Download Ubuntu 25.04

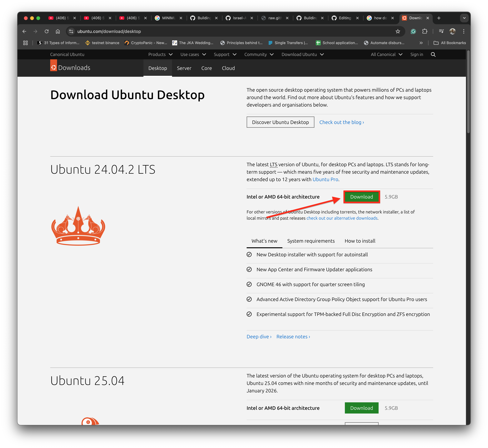[361, 408]
